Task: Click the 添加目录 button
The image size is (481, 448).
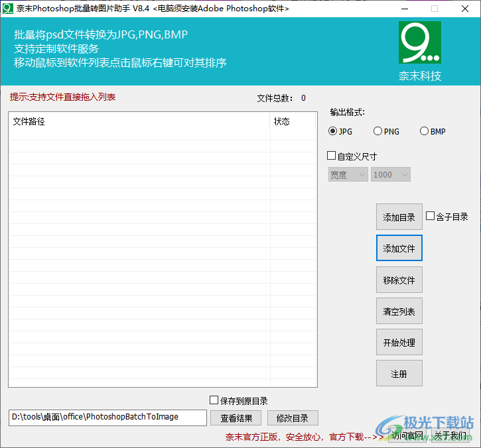Action: coord(399,217)
